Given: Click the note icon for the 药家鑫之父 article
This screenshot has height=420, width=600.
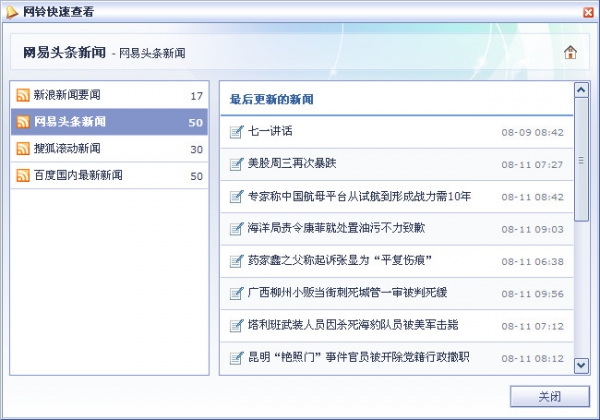Looking at the screenshot, I should point(236,261).
